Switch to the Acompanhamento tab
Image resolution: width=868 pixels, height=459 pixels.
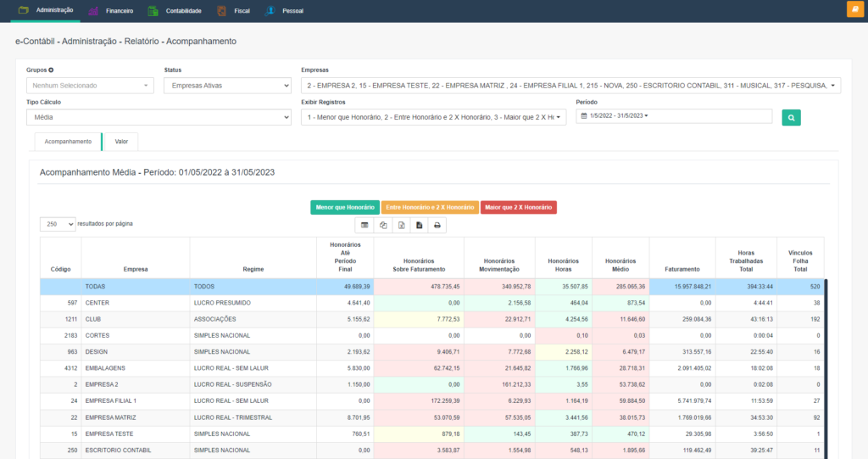[x=68, y=142]
